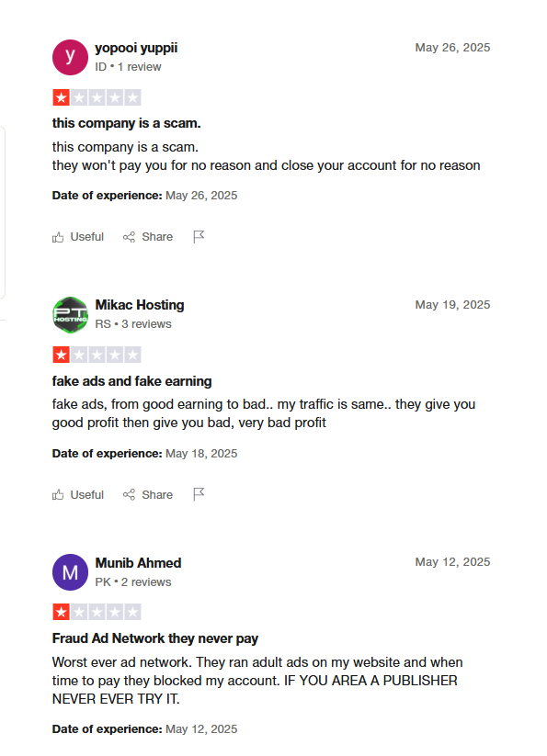Open the Mikac Hosting profile picture

(x=71, y=315)
